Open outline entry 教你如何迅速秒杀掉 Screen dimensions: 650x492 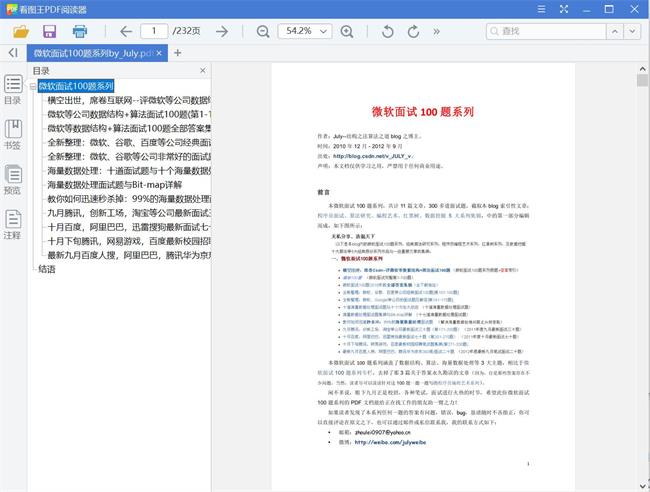tap(129, 199)
